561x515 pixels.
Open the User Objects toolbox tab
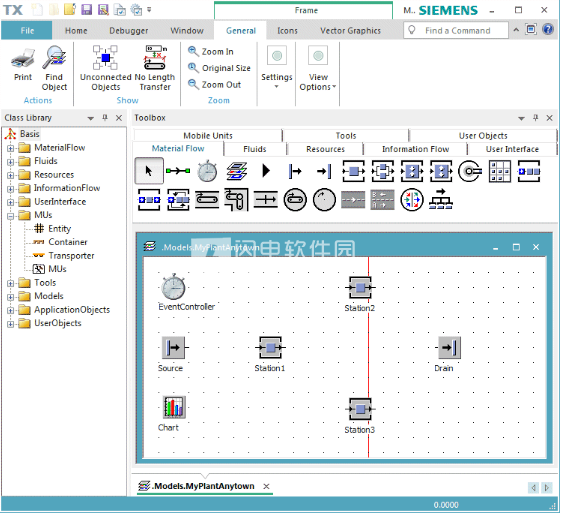[x=483, y=136]
